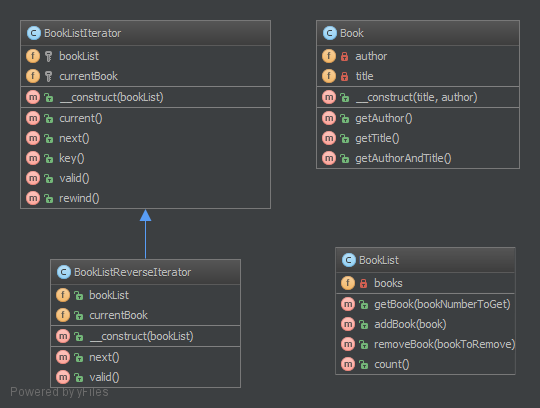Click the class icon beside BookList title

click(x=349, y=260)
